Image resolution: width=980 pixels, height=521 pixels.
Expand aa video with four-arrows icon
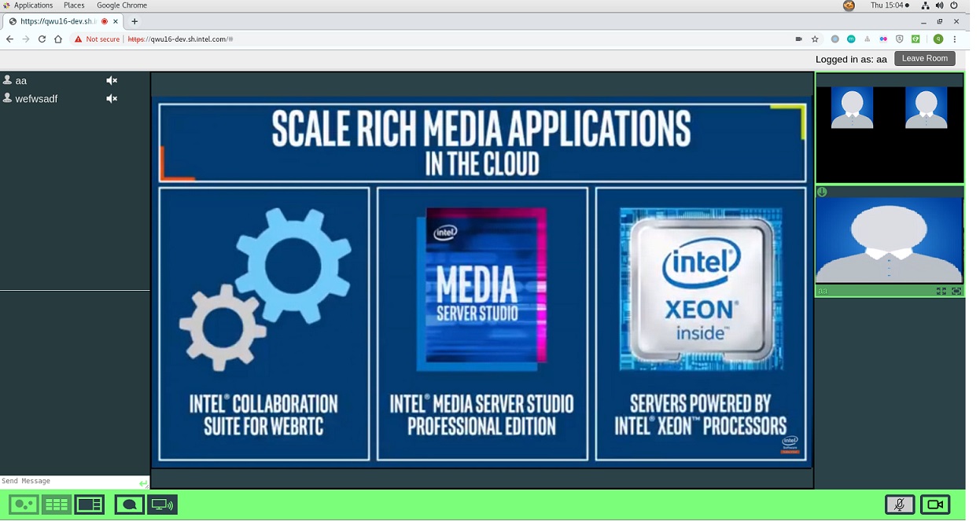point(941,291)
